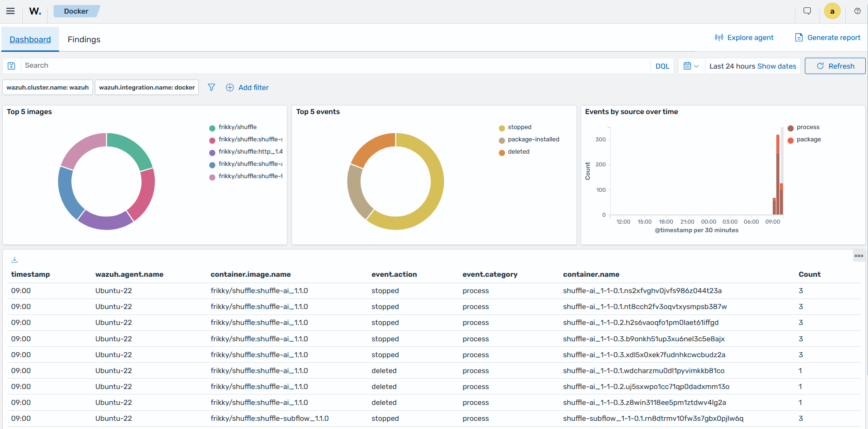Open the newsfeed message icon
868x429 pixels.
(x=807, y=11)
